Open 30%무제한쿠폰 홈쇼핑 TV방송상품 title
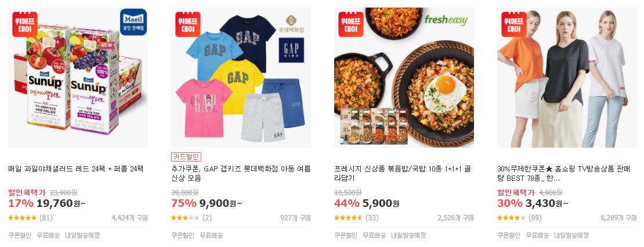 click(x=567, y=173)
